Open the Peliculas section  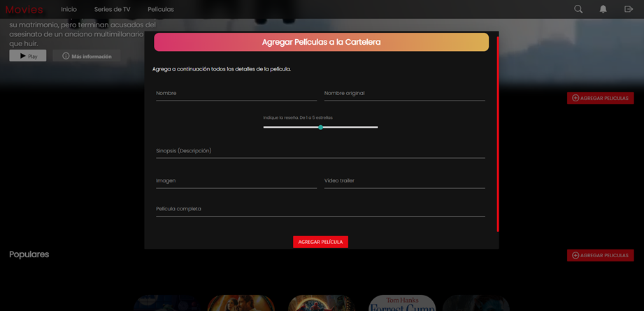click(161, 10)
